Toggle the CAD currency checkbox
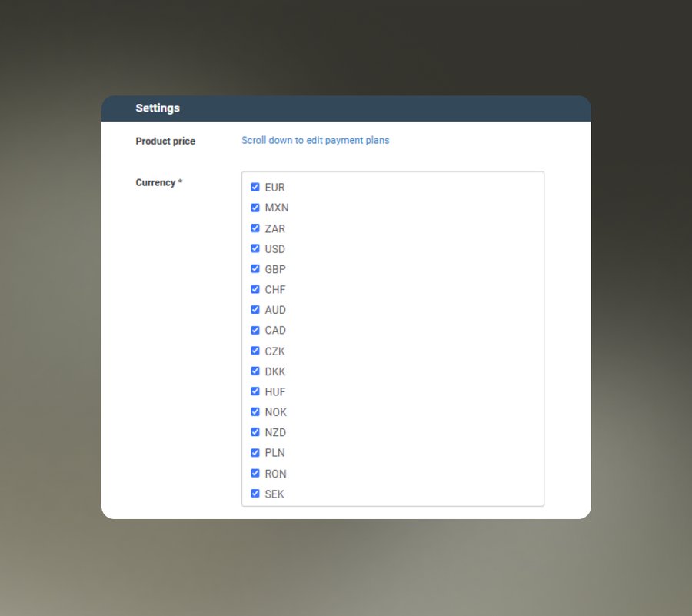This screenshot has height=616, width=692. [255, 330]
